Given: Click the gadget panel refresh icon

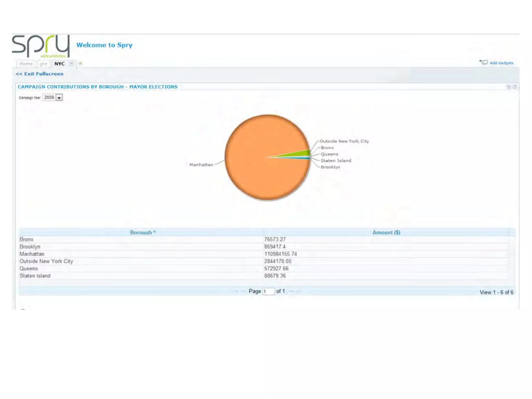Looking at the screenshot, I should click(x=515, y=87).
